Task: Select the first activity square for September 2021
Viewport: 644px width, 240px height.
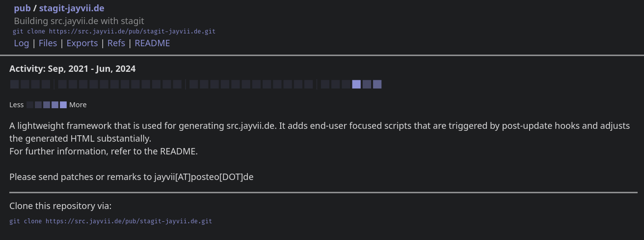Action: 14,84
